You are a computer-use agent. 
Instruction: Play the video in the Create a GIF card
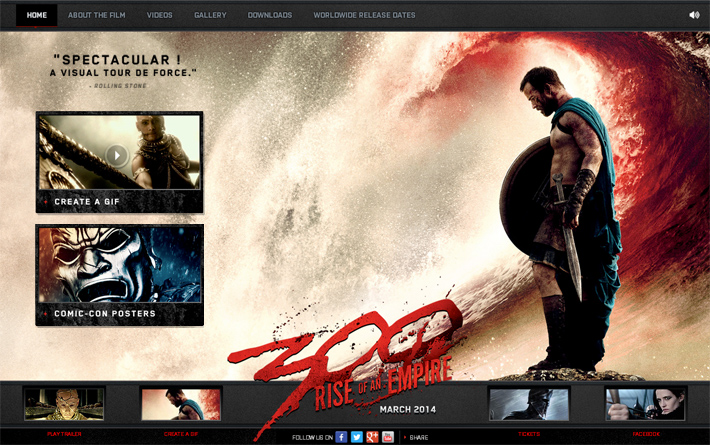tap(117, 155)
